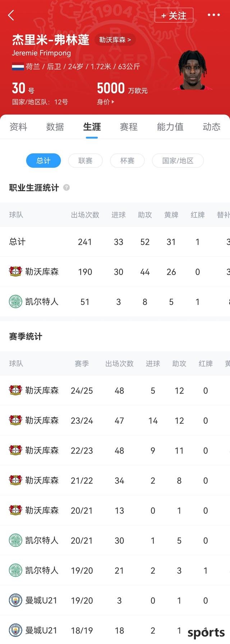Select the 总计 filter pill
Screen dimensions: 230x644
point(43,161)
